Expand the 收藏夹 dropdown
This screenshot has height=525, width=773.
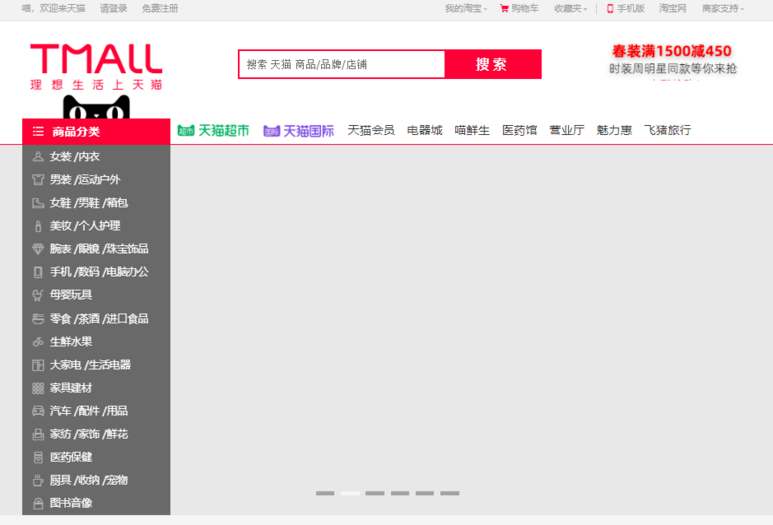coord(570,8)
